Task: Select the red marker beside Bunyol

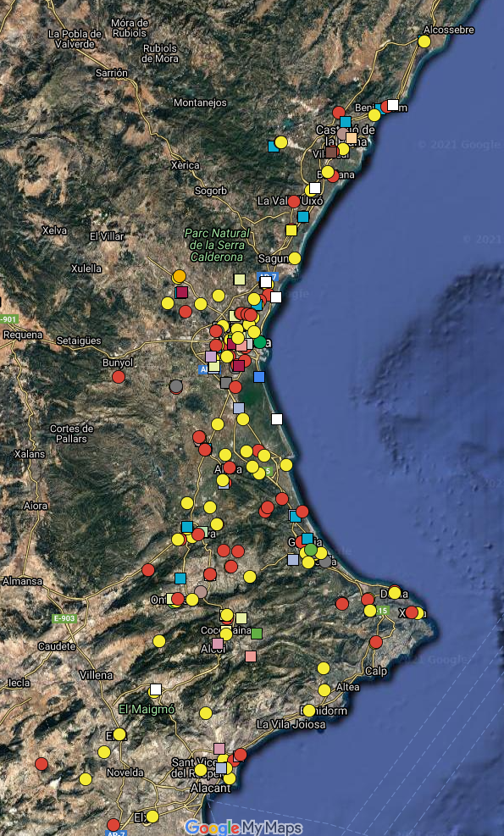Action: [x=119, y=377]
